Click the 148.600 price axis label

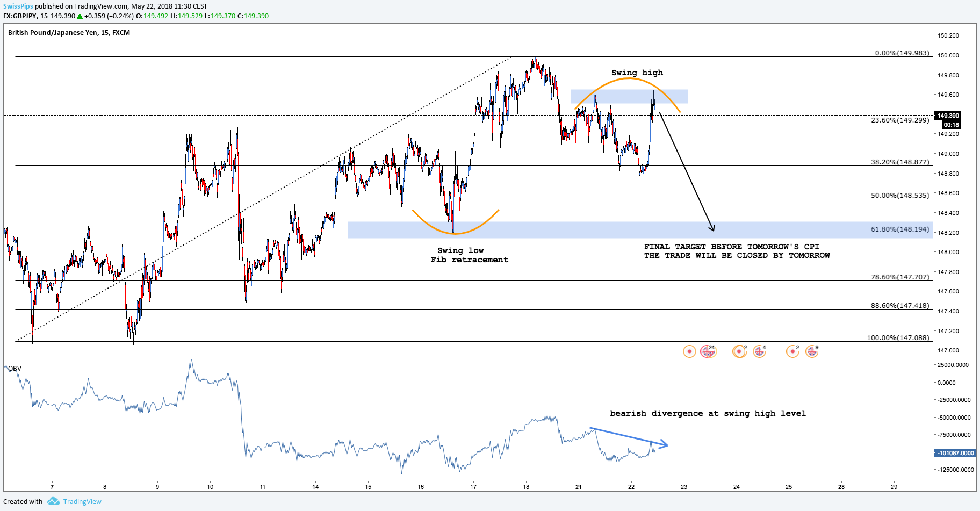coord(948,193)
